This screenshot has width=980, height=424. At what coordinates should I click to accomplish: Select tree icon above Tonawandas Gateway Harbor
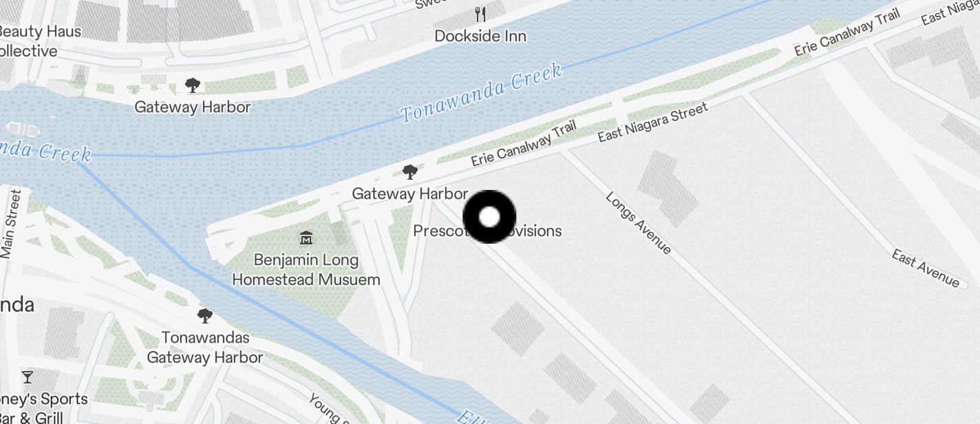click(x=204, y=316)
